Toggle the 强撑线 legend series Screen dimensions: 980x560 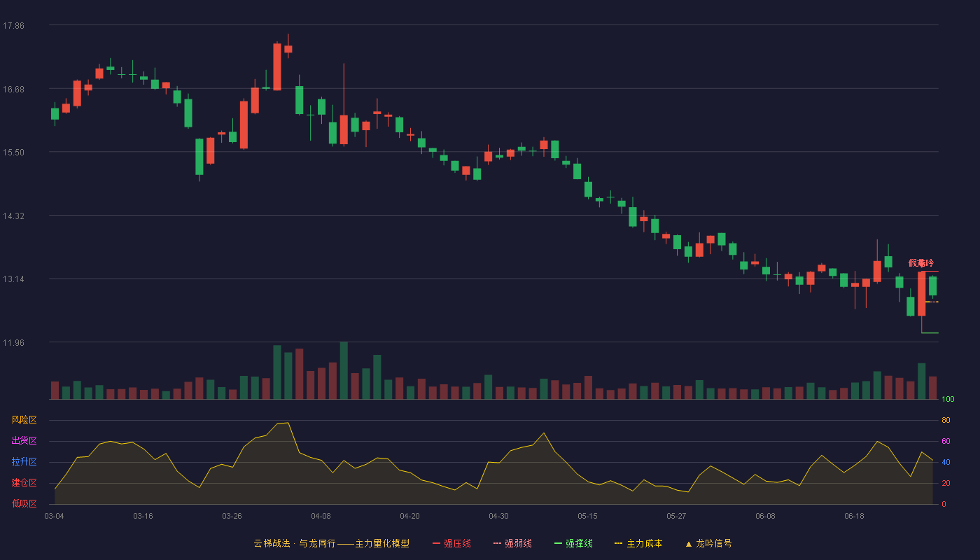pos(573,543)
